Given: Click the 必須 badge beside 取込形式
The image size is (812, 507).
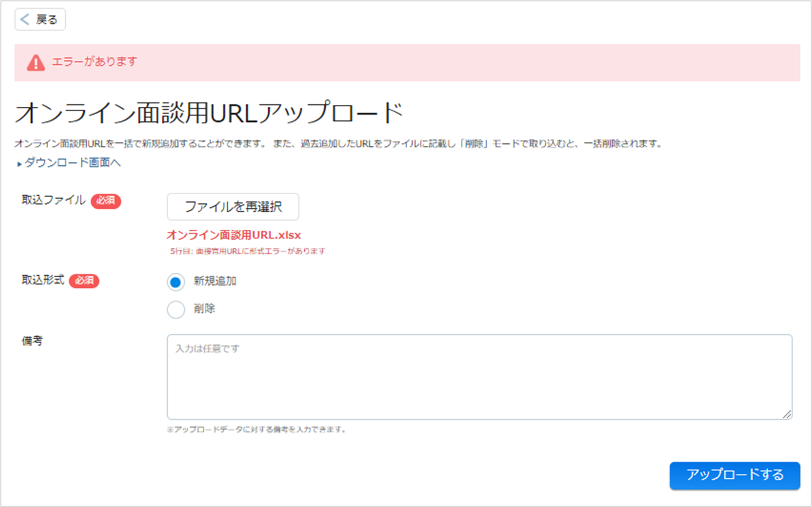Looking at the screenshot, I should 84,281.
